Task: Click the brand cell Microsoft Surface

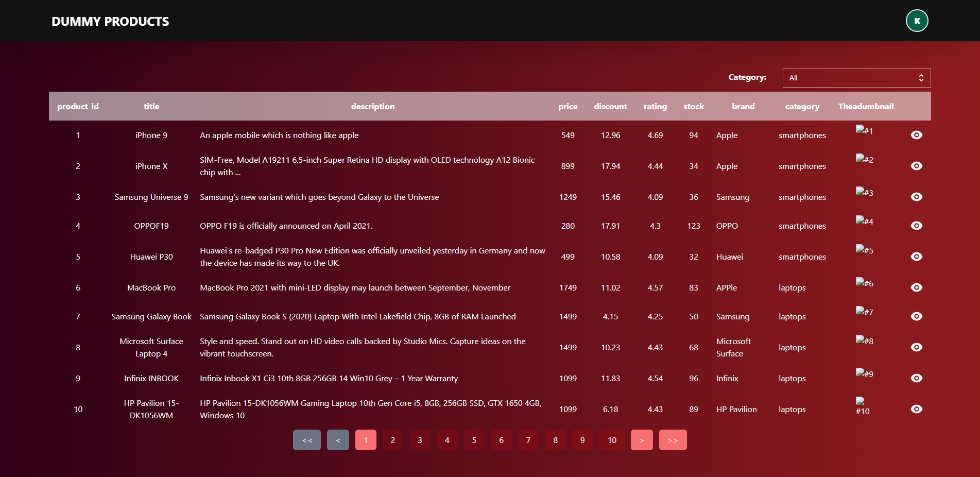Action: coord(733,347)
